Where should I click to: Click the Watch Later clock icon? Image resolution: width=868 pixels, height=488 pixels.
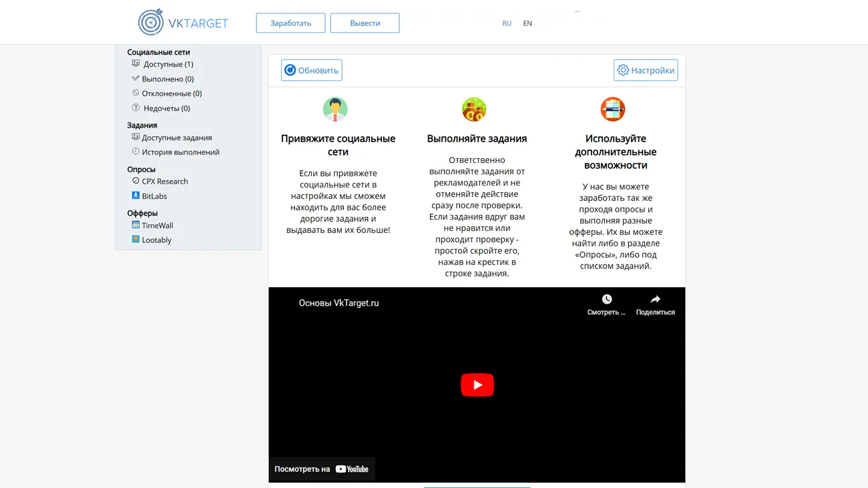(x=606, y=300)
